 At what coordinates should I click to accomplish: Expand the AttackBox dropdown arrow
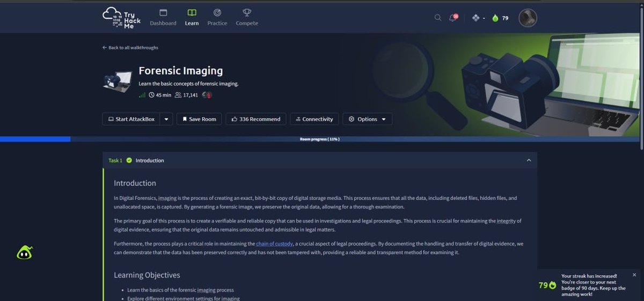click(x=166, y=119)
